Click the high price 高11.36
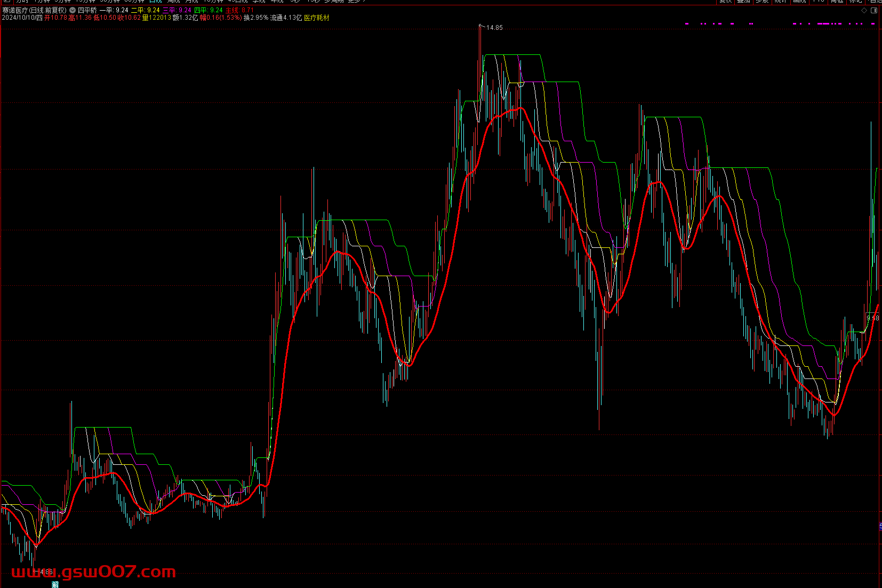The width and height of the screenshot is (882, 588). click(80, 18)
